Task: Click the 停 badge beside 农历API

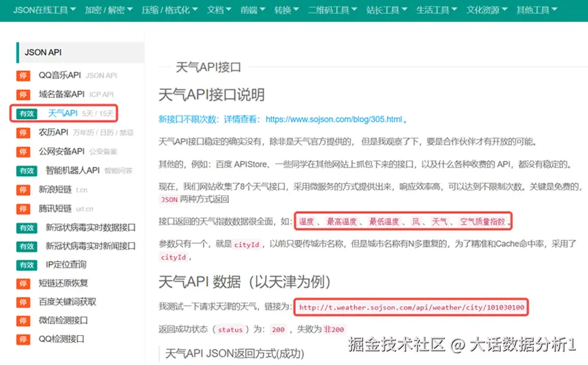Action: tap(23, 133)
